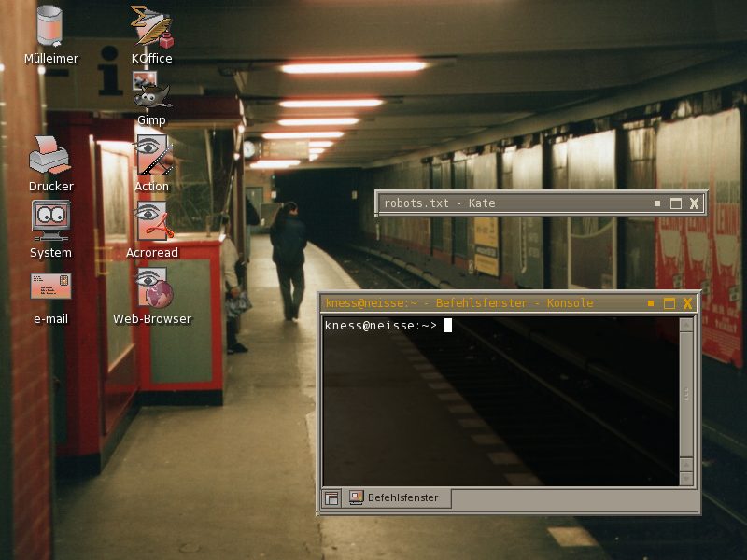Maximize the Kate window

(x=675, y=203)
